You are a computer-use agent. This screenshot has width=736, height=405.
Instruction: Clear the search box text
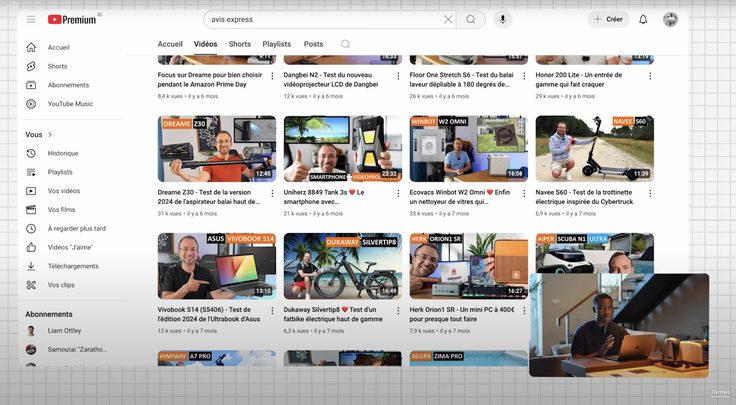coord(448,19)
